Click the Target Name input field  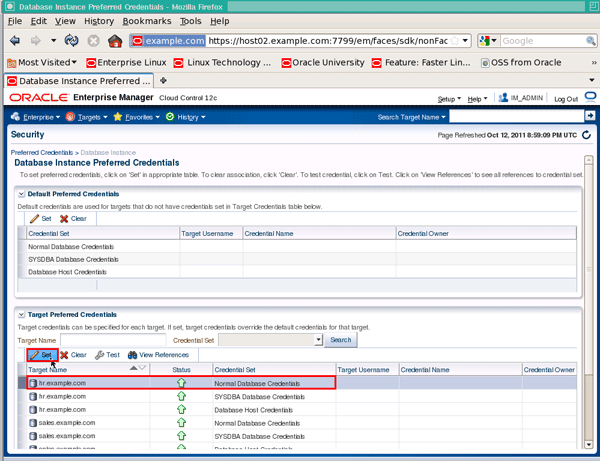pyautogui.click(x=112, y=340)
